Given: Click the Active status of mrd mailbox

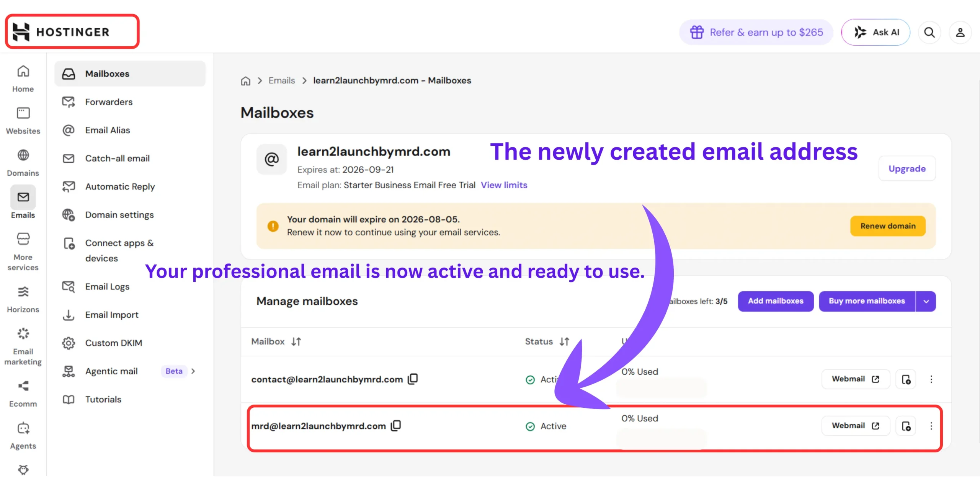Looking at the screenshot, I should (546, 426).
